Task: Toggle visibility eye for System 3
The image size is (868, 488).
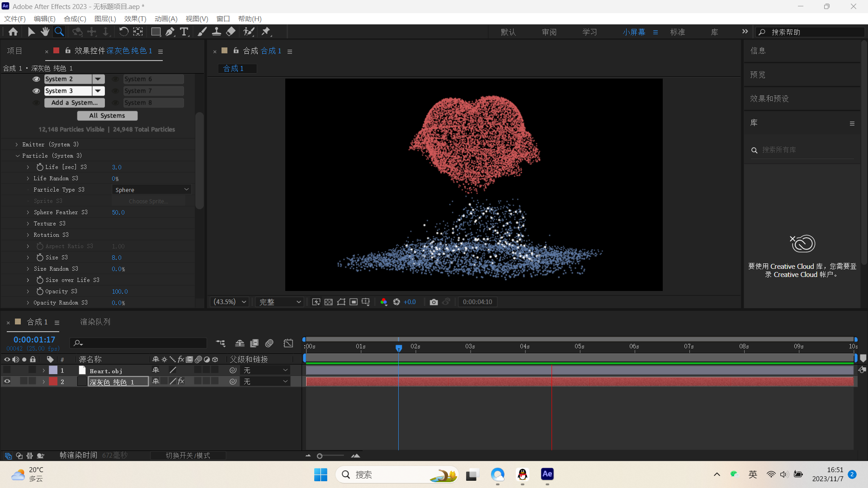Action: [x=36, y=91]
